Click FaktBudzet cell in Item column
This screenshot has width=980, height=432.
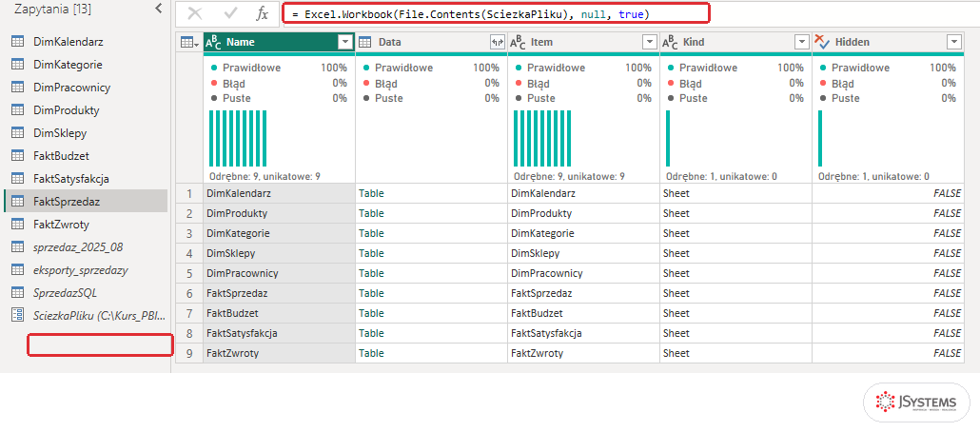pos(584,313)
